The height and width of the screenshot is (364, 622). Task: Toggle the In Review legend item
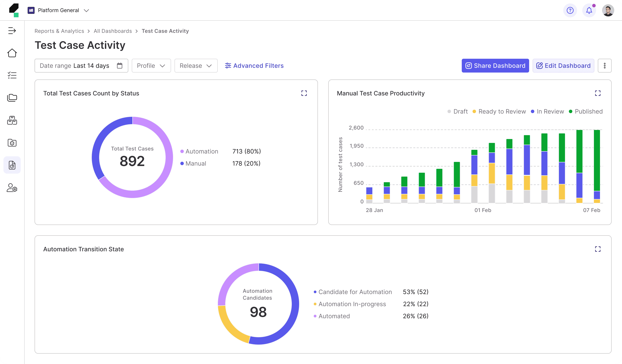547,112
